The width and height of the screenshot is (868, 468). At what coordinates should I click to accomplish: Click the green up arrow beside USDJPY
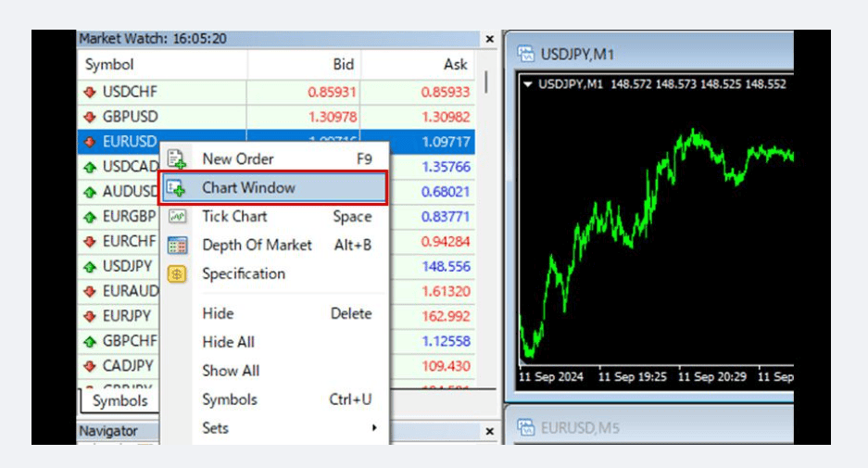click(x=90, y=267)
